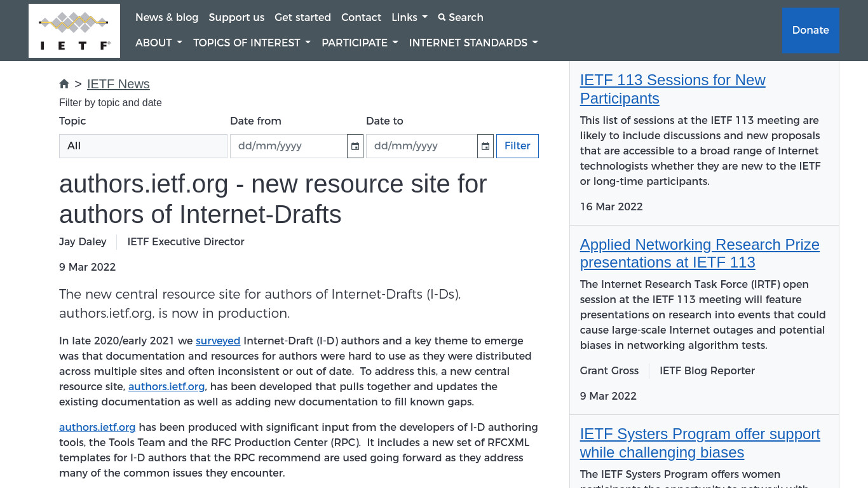Go to Get started

point(302,17)
